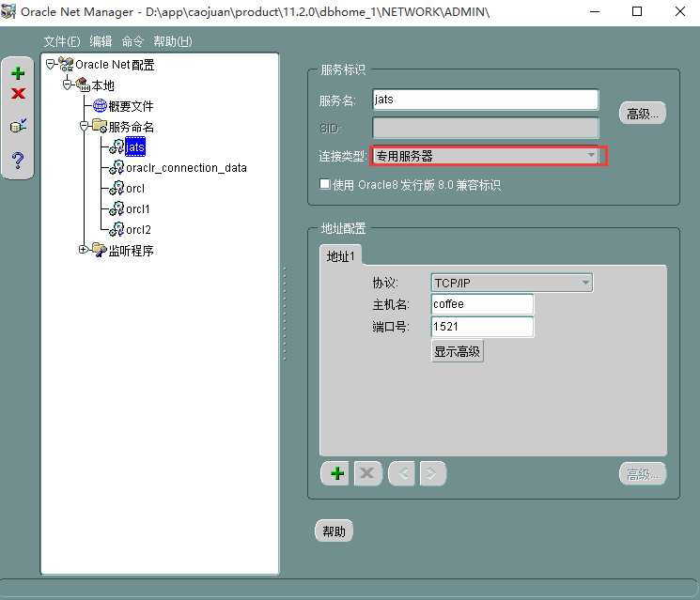Select orcl1 tree item

point(138,208)
